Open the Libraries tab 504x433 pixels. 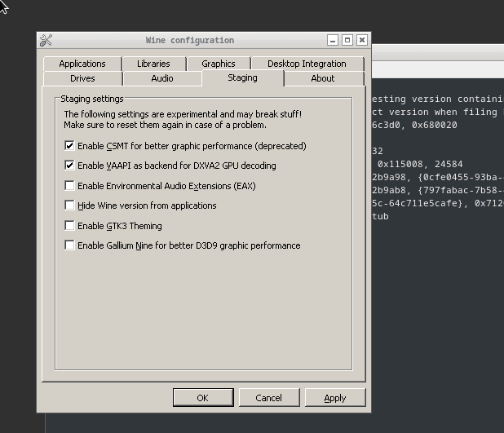click(x=153, y=64)
